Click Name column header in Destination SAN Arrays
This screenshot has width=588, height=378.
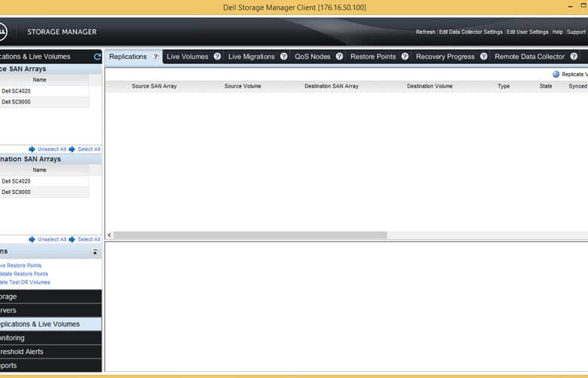coord(39,170)
